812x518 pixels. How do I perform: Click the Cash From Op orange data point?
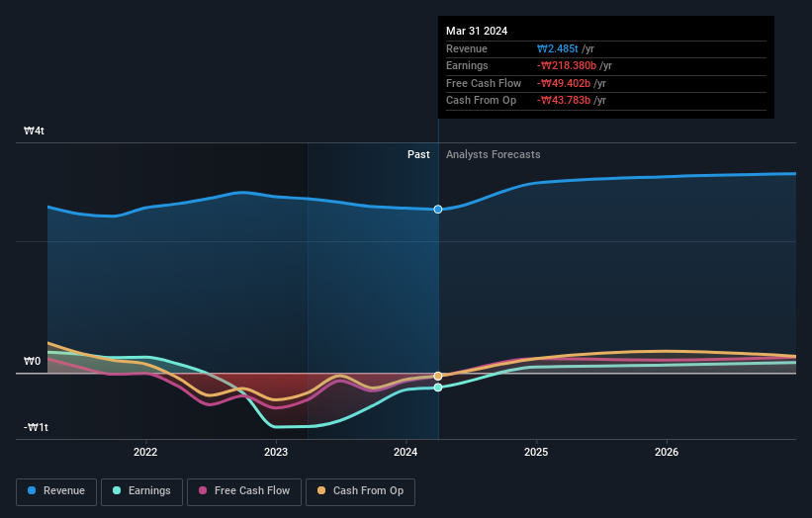click(438, 376)
